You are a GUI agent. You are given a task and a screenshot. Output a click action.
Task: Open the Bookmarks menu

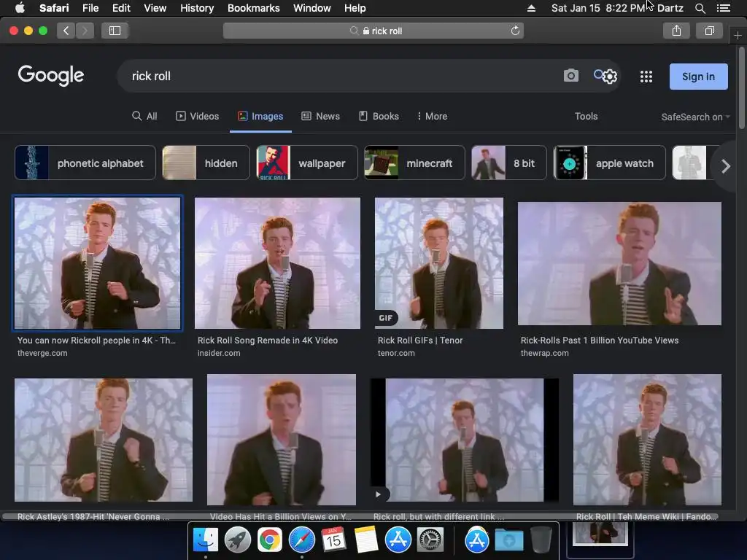pos(253,8)
